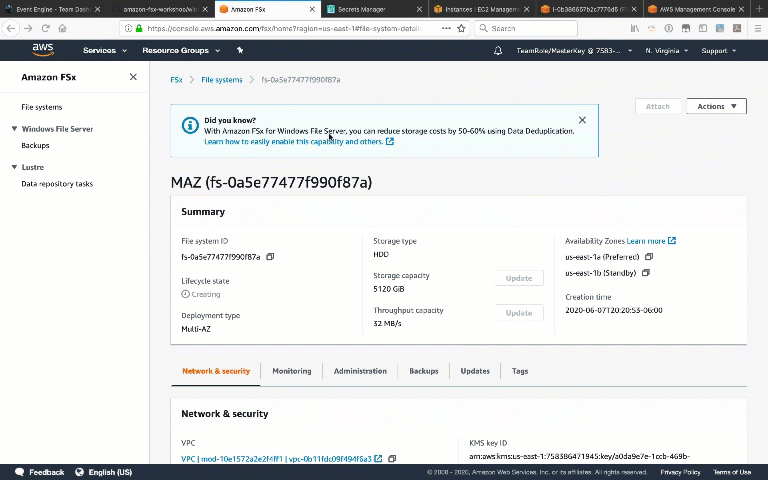Close the Amazon FSx side panel
The width and height of the screenshot is (768, 480).
click(x=133, y=77)
